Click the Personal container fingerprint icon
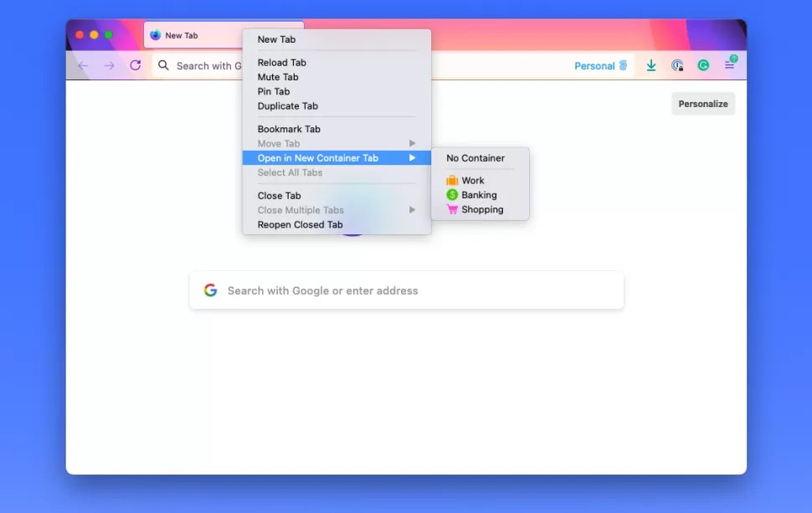The image size is (812, 513). [623, 65]
